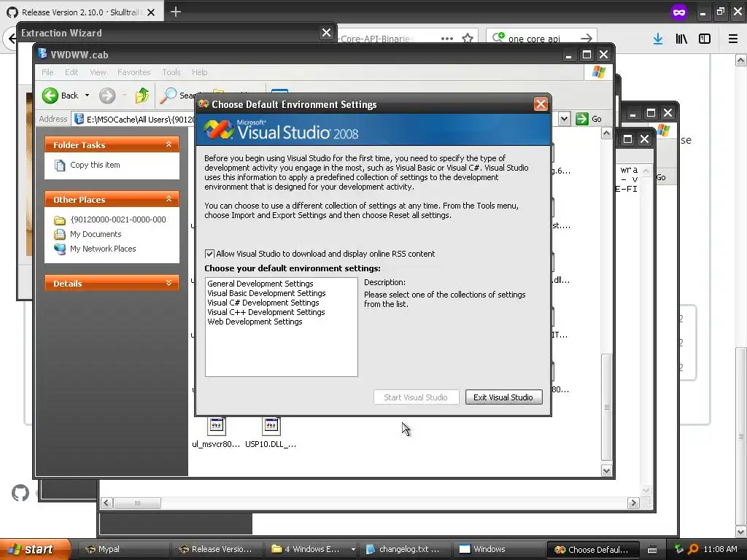Open File menu in VWDWW.cab window
The width and height of the screenshot is (747, 560).
pos(47,72)
